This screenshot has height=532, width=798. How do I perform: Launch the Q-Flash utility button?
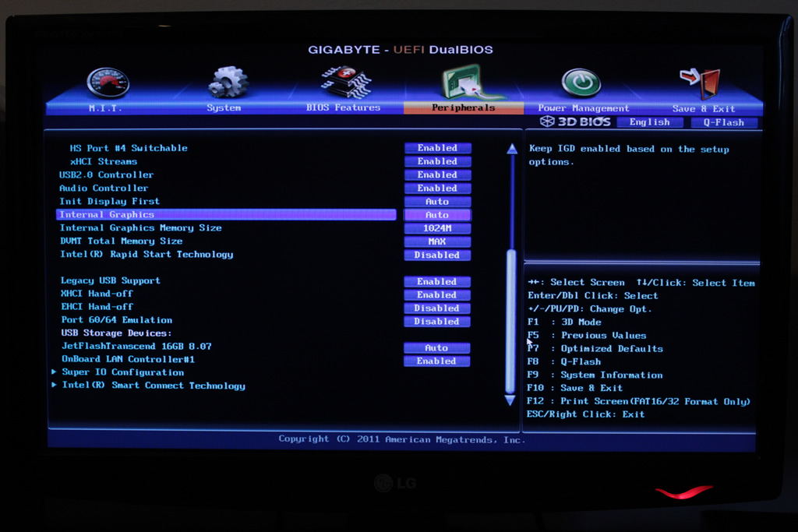coord(724,122)
